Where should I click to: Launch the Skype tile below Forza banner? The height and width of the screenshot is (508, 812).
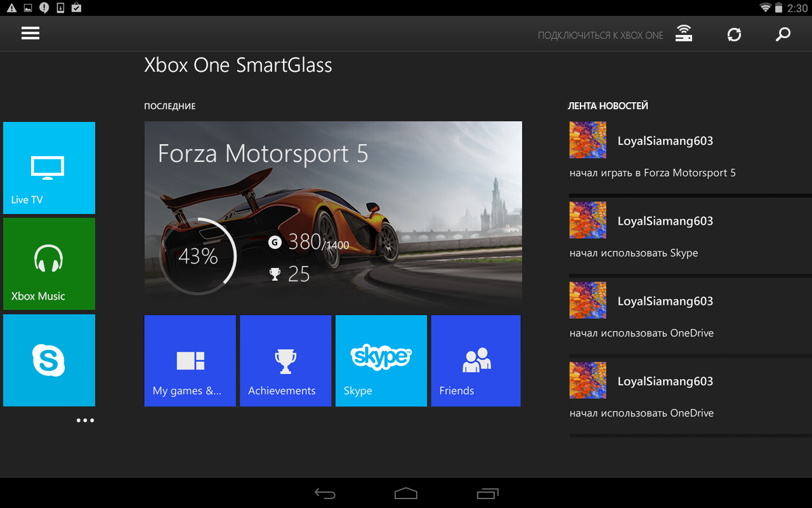(381, 361)
